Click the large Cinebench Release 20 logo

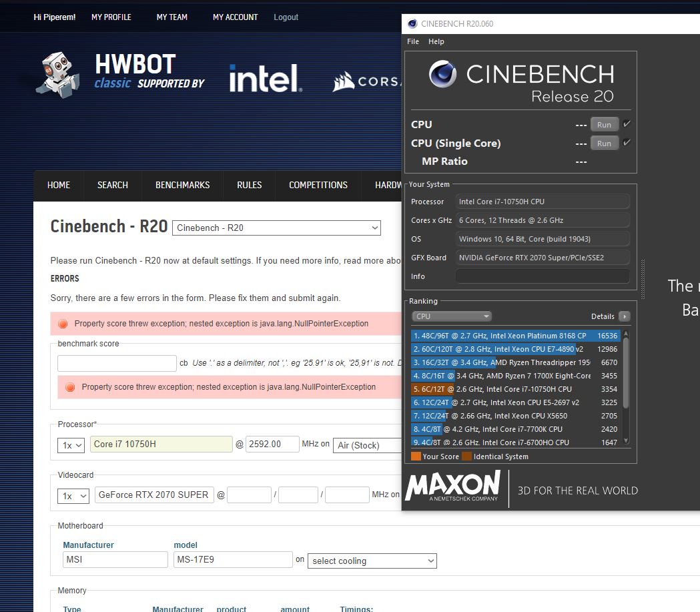(x=521, y=81)
